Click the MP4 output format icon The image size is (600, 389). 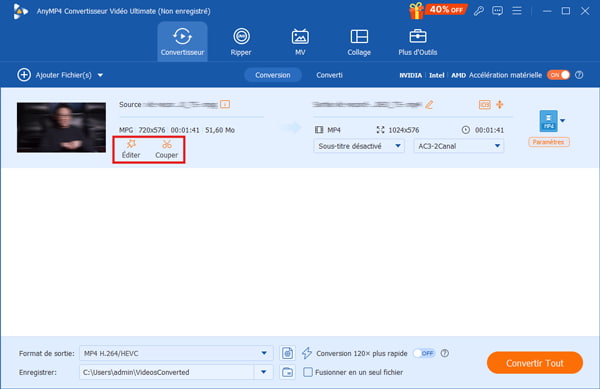(x=548, y=121)
